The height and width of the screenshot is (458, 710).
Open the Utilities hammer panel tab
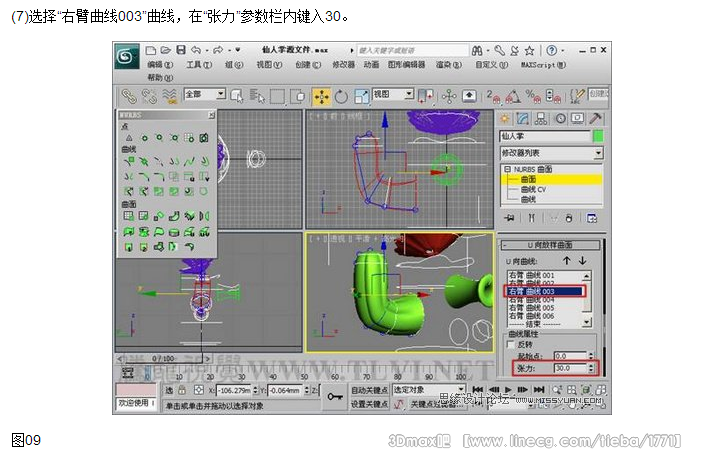click(x=595, y=119)
